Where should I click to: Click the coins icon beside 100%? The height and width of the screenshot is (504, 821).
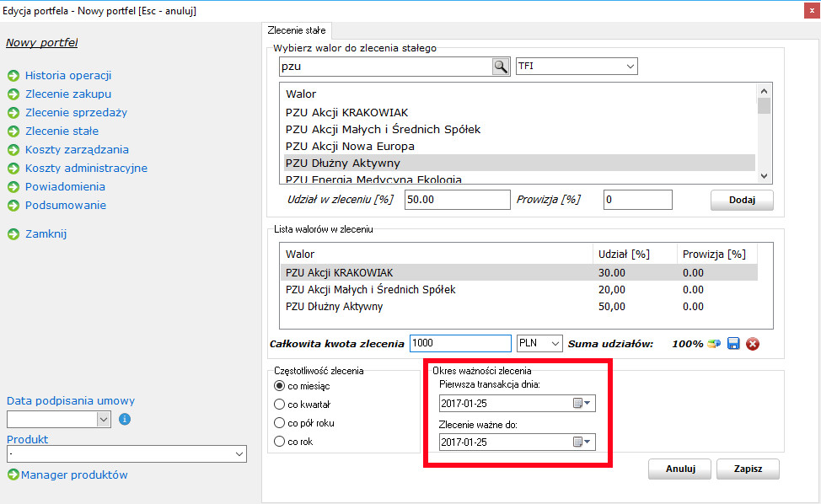(x=714, y=343)
